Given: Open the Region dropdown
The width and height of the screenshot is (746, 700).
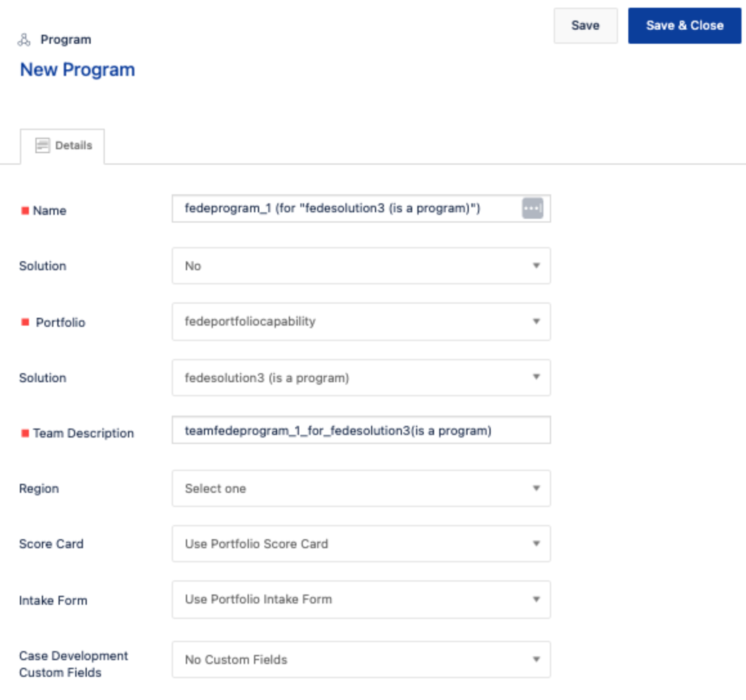Looking at the screenshot, I should point(361,488).
